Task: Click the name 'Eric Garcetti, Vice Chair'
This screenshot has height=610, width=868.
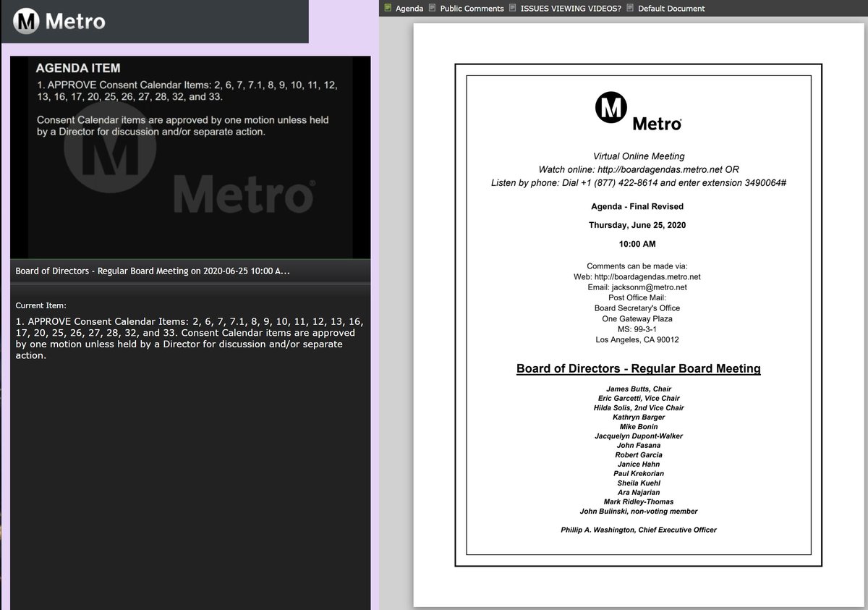Action: [639, 398]
